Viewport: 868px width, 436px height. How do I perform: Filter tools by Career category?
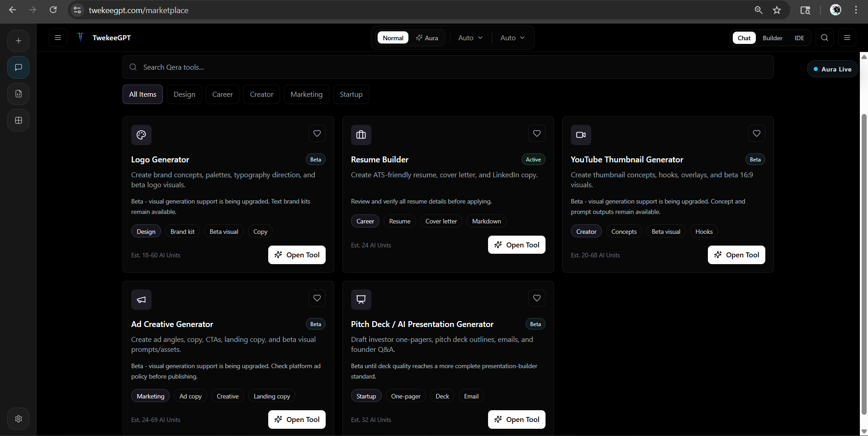pos(223,94)
